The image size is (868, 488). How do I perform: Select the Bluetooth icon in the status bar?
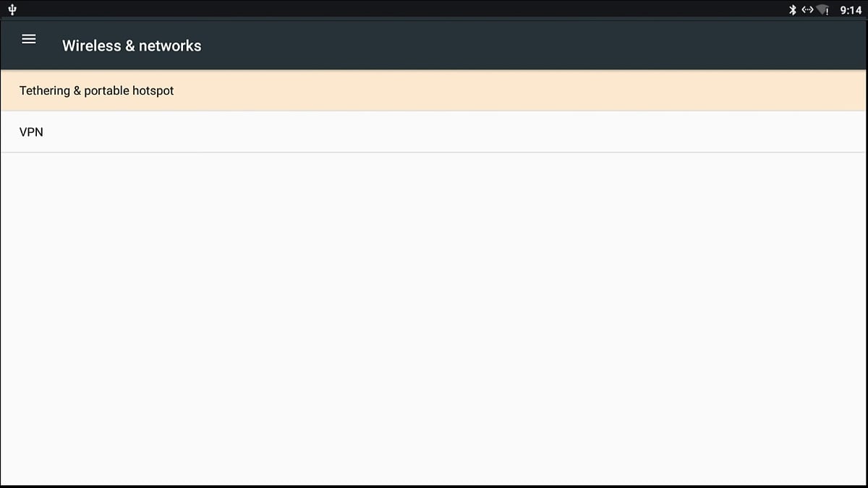793,10
